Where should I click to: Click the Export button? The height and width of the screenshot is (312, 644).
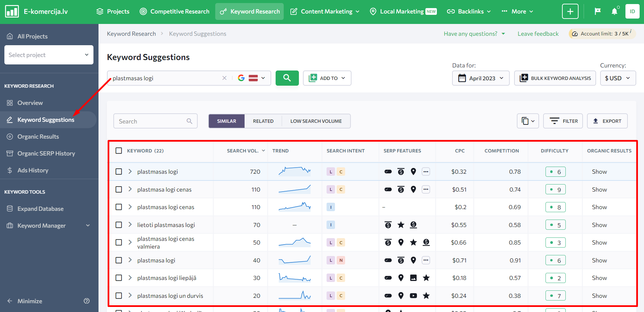(607, 121)
